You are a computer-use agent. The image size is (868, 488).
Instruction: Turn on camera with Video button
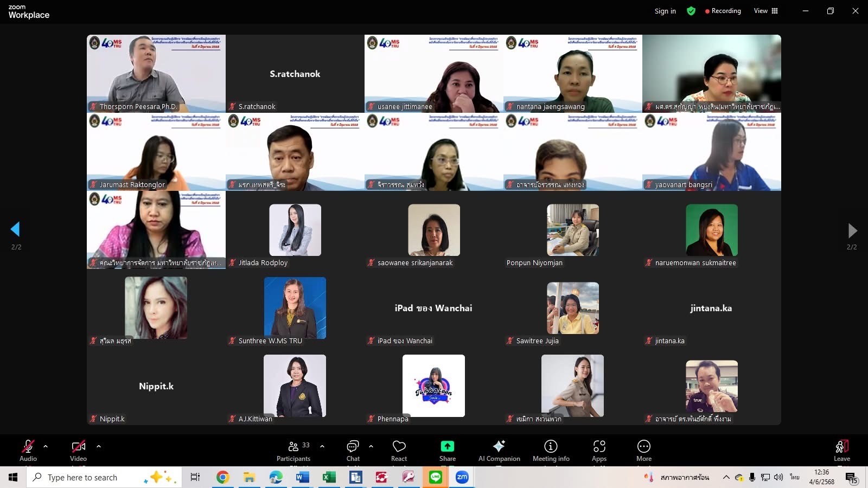(78, 450)
